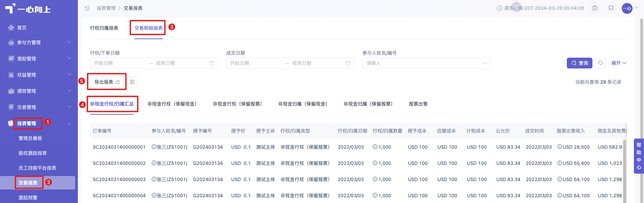
Task: Click the 参与方管理 sidebar icon
Action: click(x=11, y=42)
